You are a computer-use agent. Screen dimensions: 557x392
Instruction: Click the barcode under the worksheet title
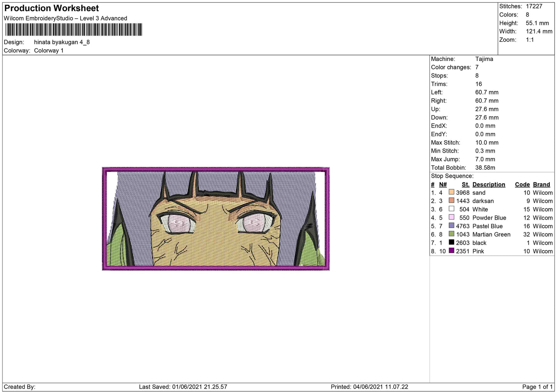(74, 30)
